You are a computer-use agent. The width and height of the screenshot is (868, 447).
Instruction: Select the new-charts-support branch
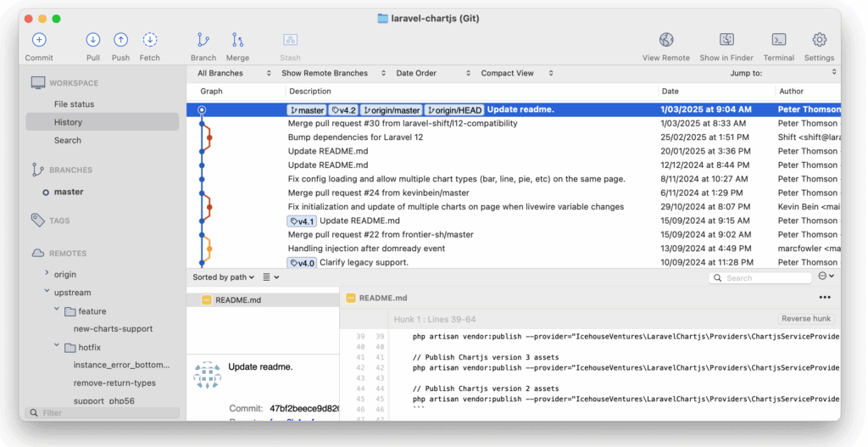tap(113, 328)
